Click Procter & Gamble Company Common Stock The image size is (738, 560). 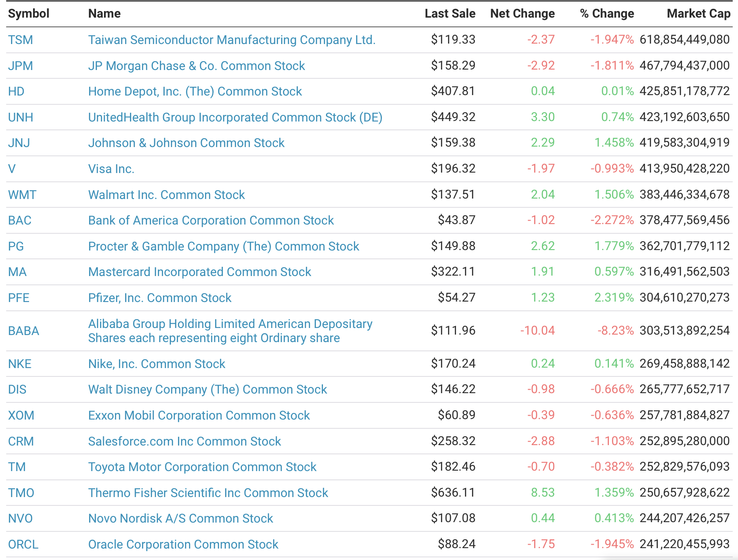(224, 247)
